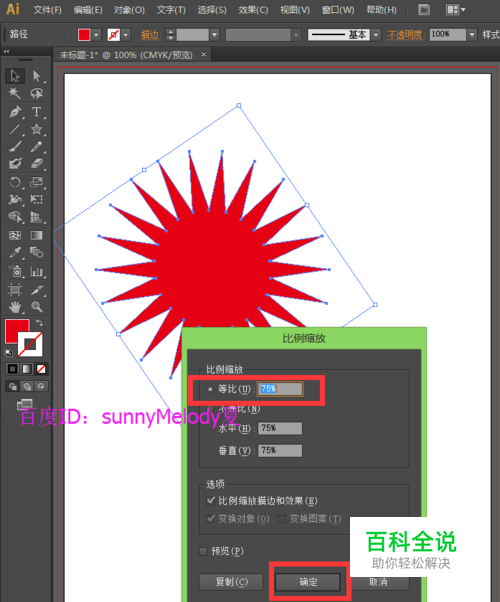Reset default fill and stroke
Image resolution: width=500 pixels, height=602 pixels.
click(8, 352)
